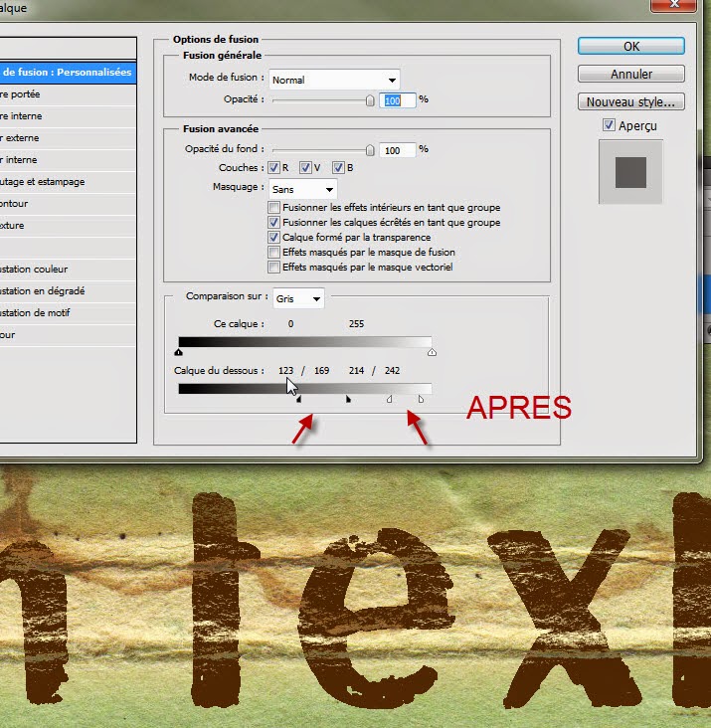The image size is (711, 728).
Task: Toggle the Aperçu preview checkbox
Action: [x=609, y=125]
